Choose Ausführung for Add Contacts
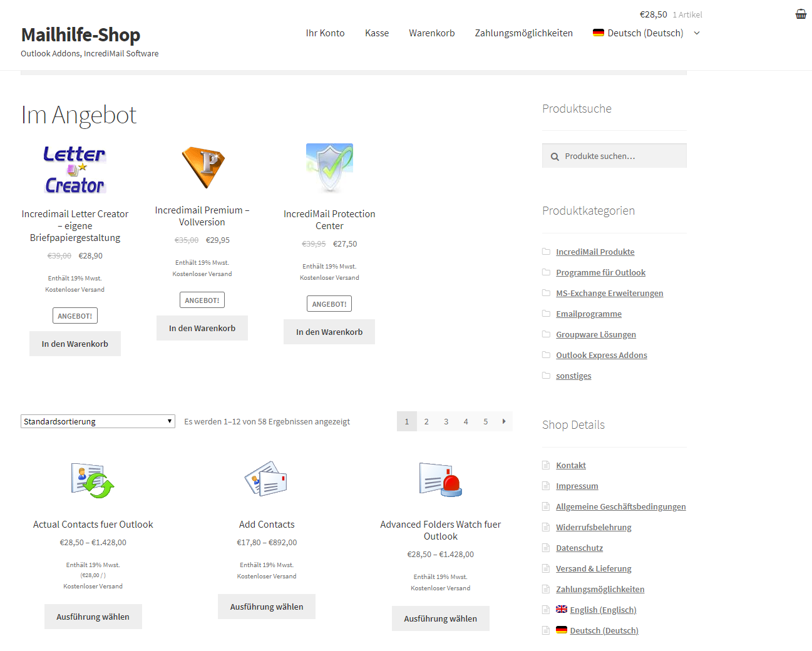 (x=267, y=607)
